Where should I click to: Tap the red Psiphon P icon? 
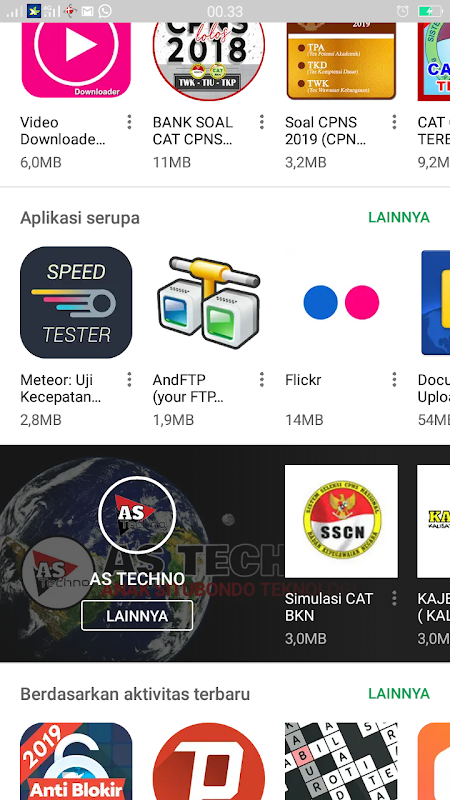tap(208, 761)
